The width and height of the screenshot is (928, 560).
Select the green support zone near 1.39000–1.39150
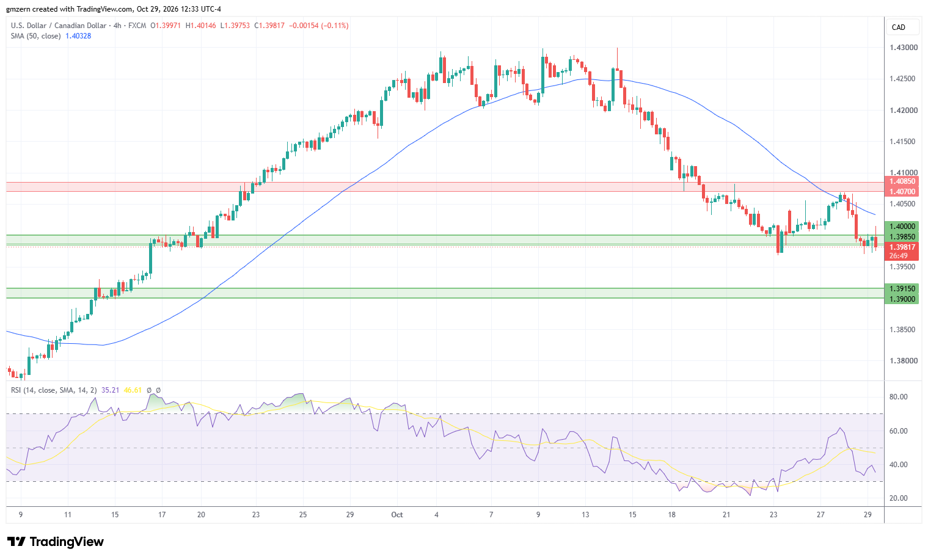click(x=445, y=293)
